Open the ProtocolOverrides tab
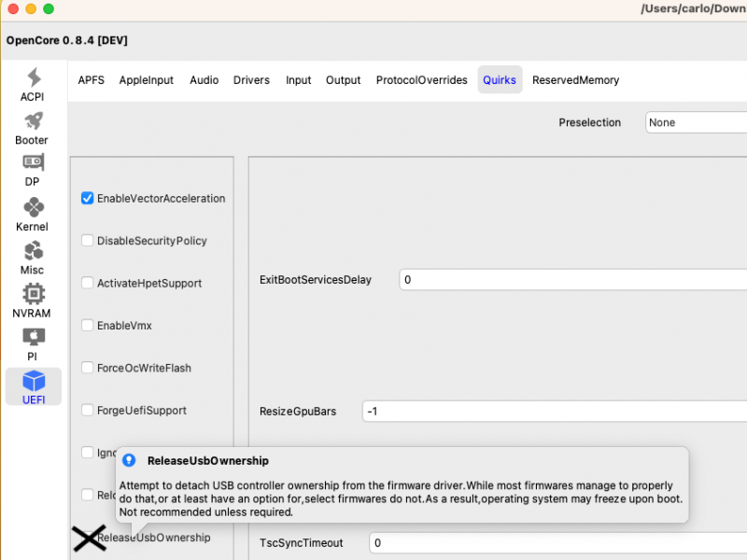This screenshot has width=747, height=560. (x=421, y=79)
